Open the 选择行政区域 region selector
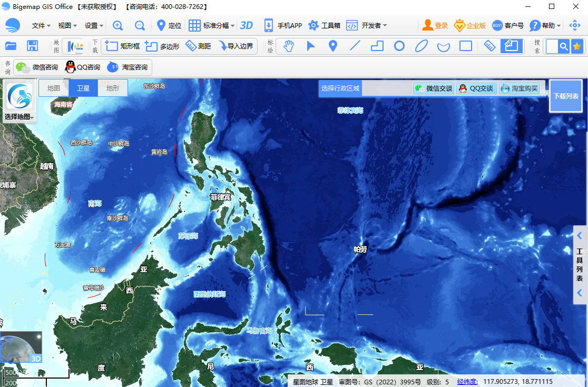 tap(340, 88)
